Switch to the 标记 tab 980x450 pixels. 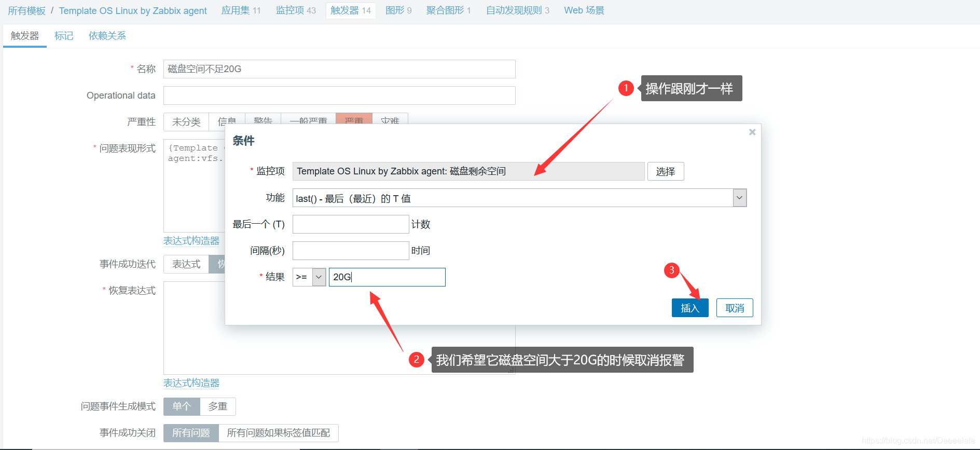click(x=64, y=36)
